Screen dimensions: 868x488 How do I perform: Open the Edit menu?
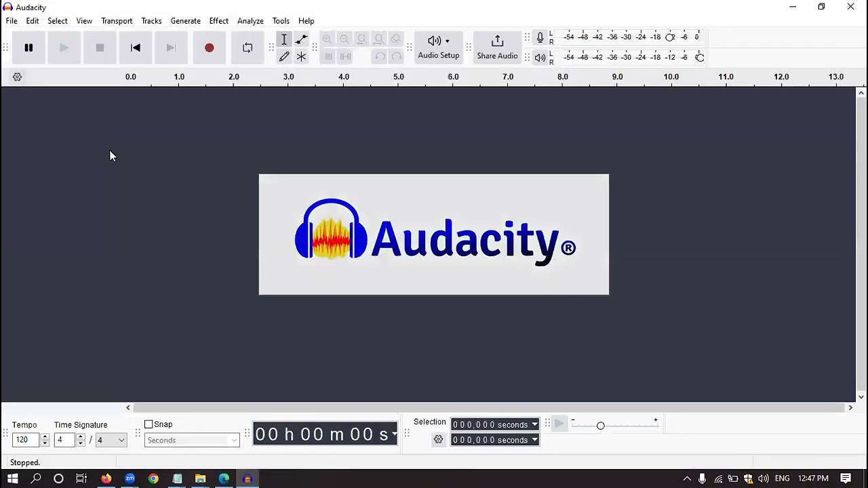click(x=33, y=21)
